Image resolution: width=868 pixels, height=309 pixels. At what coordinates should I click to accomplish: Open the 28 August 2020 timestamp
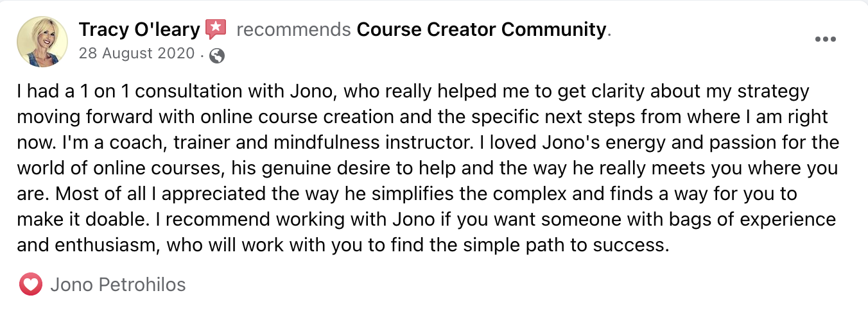coord(136,54)
